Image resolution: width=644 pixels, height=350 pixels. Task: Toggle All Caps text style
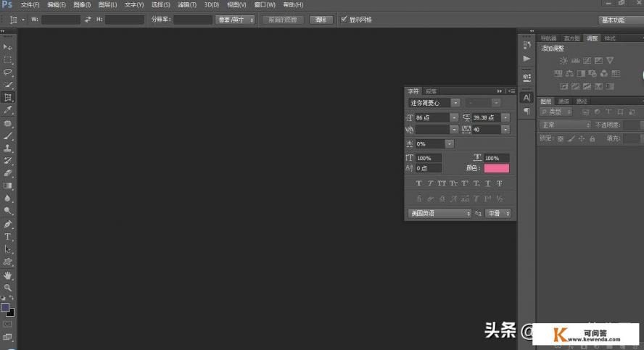(442, 183)
